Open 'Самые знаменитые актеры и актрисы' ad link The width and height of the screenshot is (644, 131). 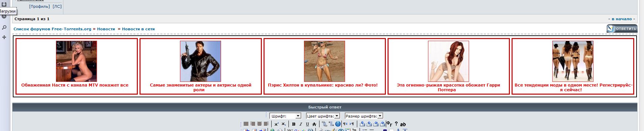coord(201,88)
